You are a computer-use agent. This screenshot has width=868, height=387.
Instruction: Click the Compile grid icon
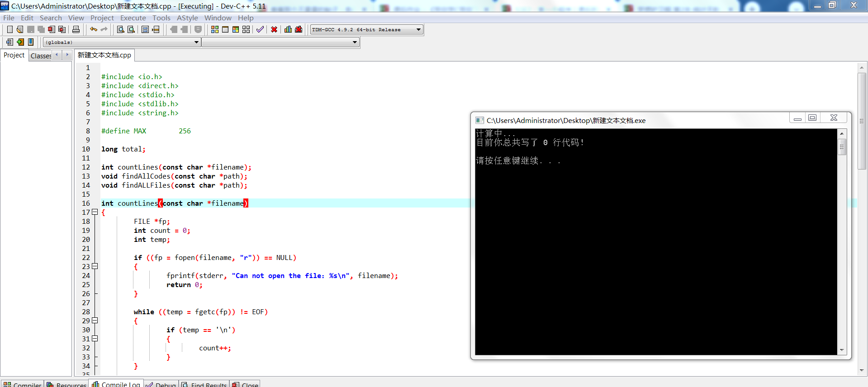[x=214, y=29]
